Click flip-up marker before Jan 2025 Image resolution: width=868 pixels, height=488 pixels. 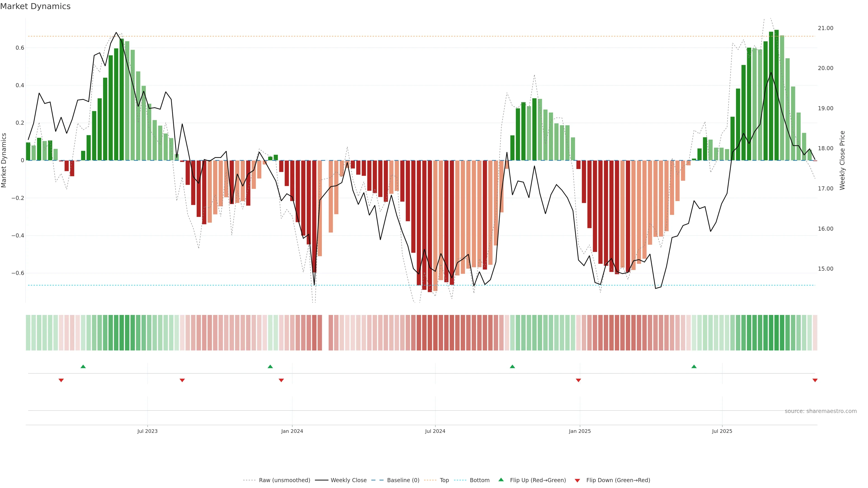(512, 366)
